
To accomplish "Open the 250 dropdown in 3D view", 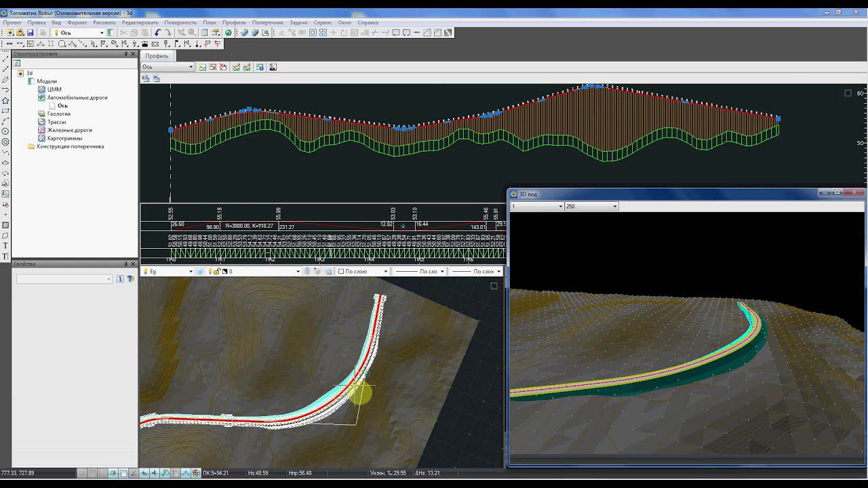I will (x=614, y=206).
